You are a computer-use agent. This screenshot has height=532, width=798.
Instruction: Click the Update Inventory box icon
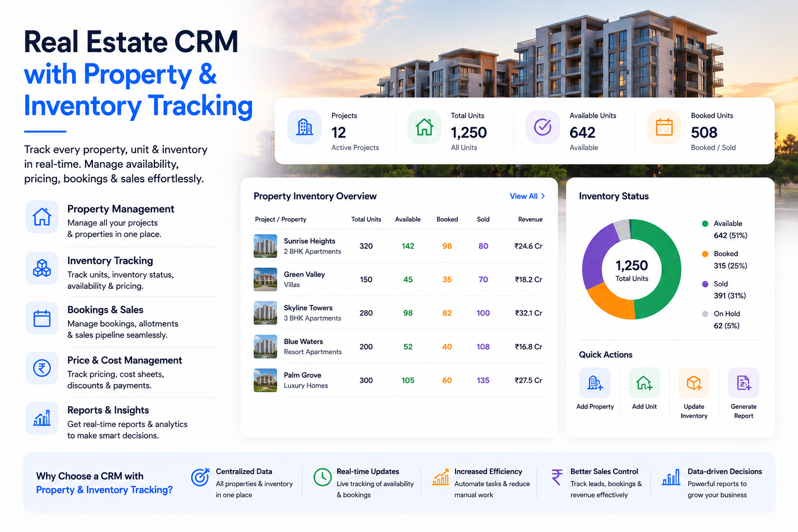click(694, 383)
